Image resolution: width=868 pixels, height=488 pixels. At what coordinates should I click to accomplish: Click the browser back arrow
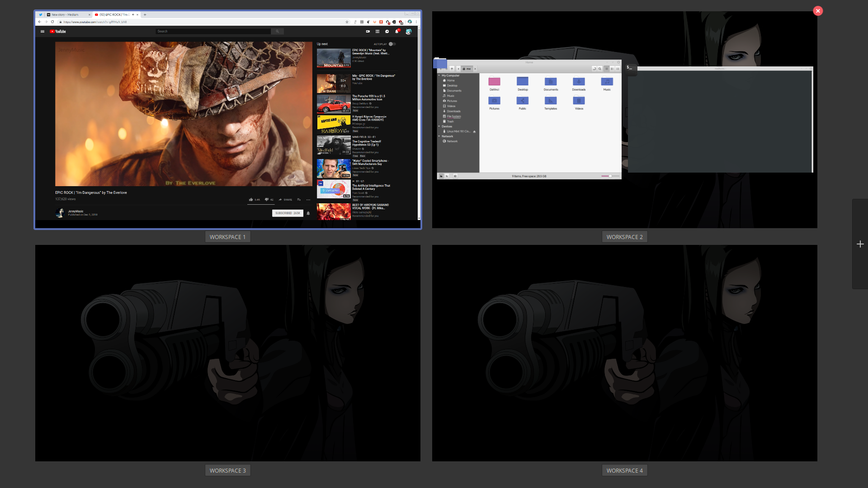(40, 22)
